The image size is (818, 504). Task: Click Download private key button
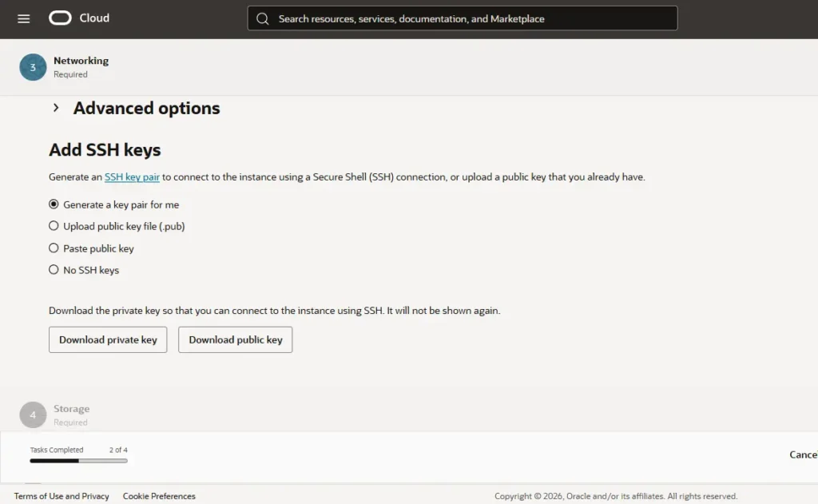[x=107, y=339]
